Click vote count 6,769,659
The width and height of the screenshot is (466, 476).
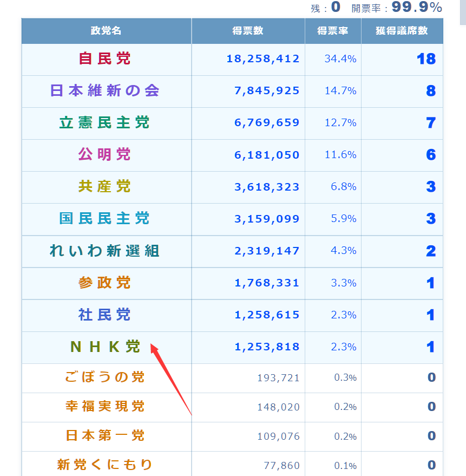pyautogui.click(x=267, y=122)
